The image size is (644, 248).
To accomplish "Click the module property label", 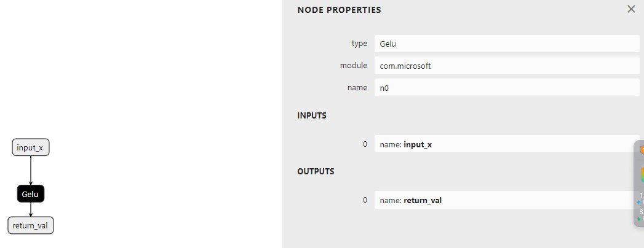I will point(354,66).
